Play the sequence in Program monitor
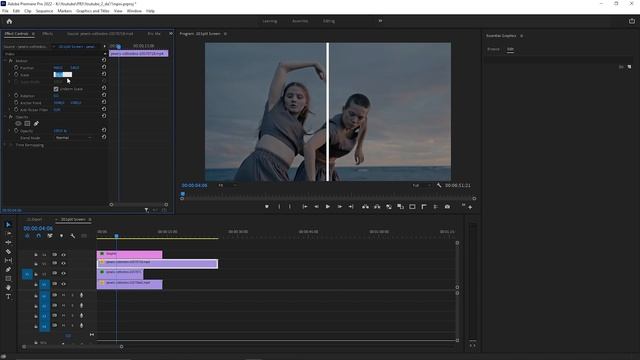640x360 pixels. tap(328, 207)
